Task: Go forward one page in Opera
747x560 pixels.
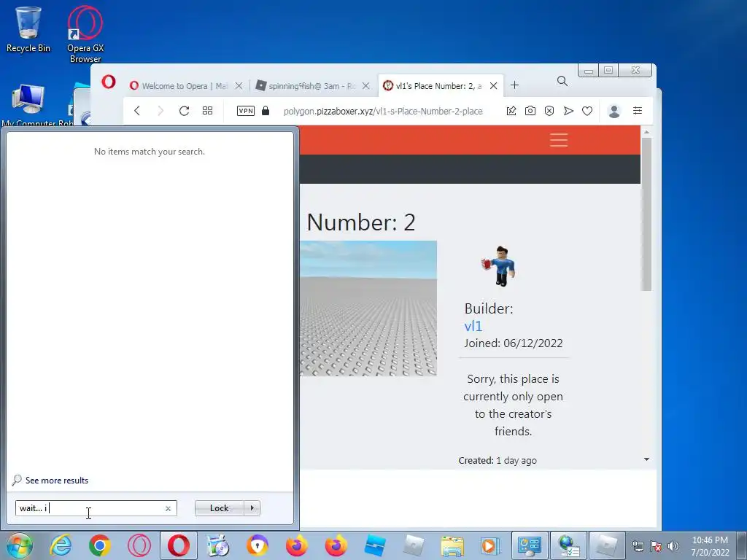Action: [x=160, y=111]
